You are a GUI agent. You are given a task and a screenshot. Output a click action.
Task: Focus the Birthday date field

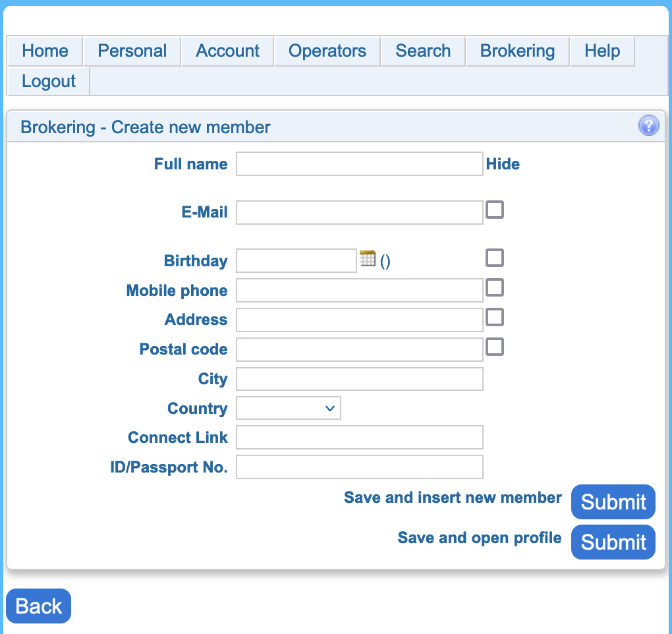tap(296, 260)
